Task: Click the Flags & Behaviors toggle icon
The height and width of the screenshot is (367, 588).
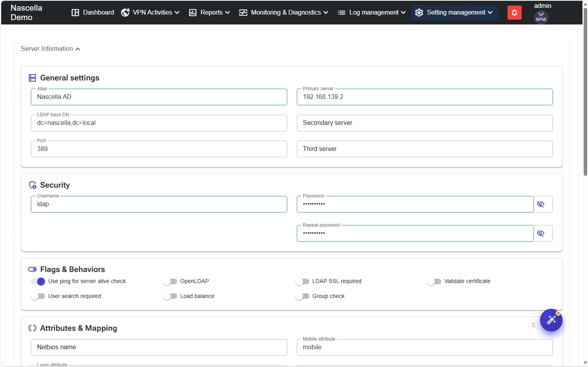Action: click(x=32, y=270)
